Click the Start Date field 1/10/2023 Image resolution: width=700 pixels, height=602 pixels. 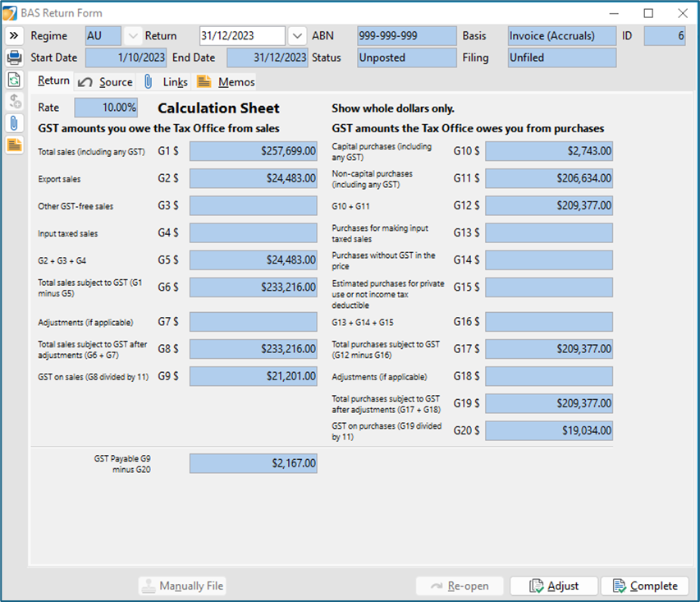[x=126, y=57]
